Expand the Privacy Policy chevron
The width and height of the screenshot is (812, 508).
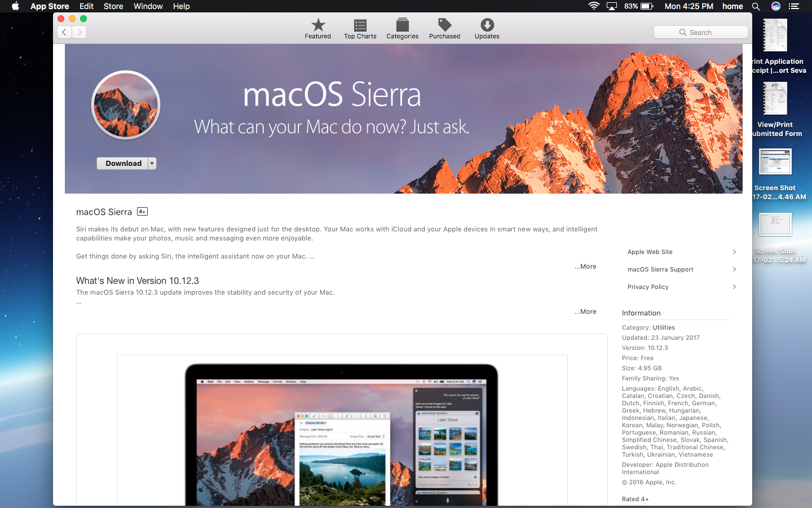pos(734,287)
